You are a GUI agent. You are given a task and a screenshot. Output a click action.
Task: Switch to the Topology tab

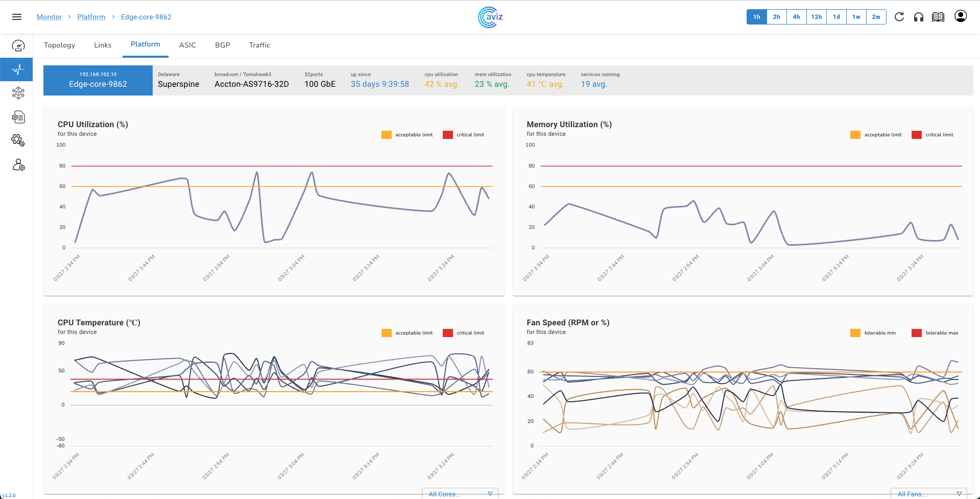59,45
